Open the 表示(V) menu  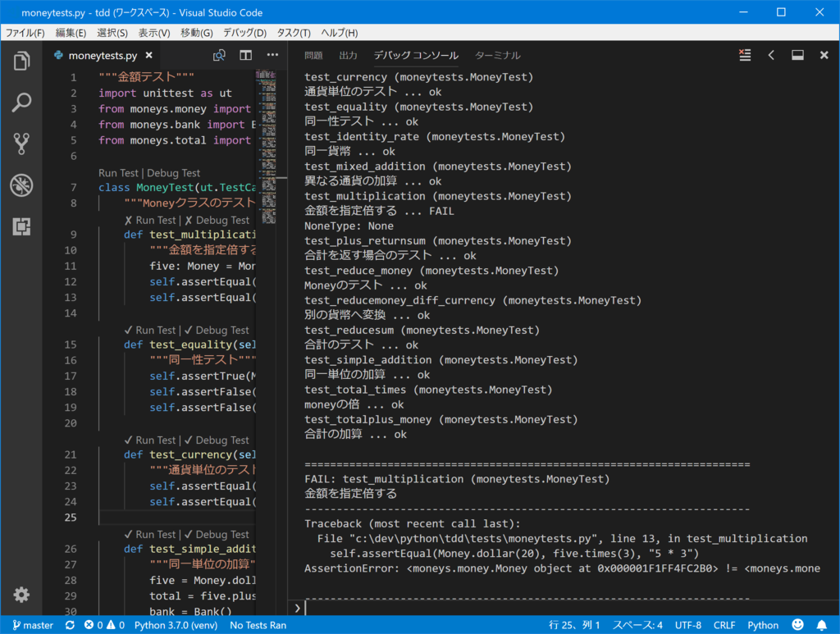(154, 33)
